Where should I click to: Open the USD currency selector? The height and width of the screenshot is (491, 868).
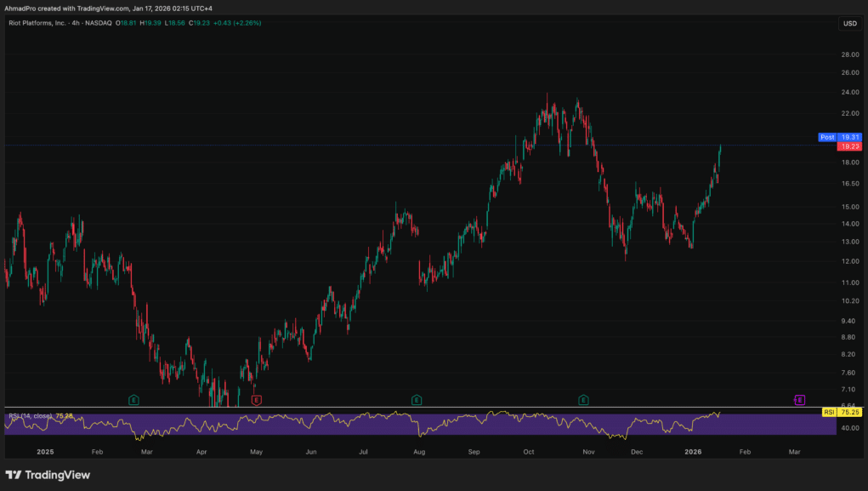pyautogui.click(x=849, y=23)
